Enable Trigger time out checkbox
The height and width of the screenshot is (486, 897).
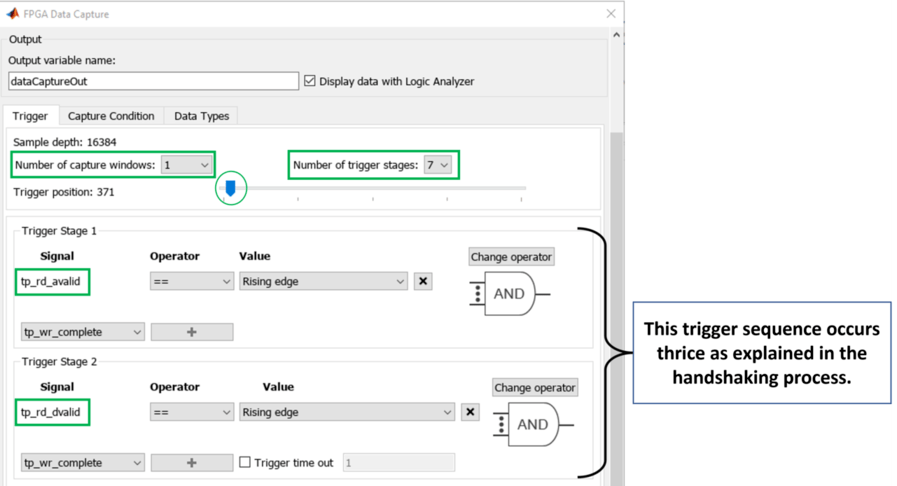pyautogui.click(x=246, y=462)
